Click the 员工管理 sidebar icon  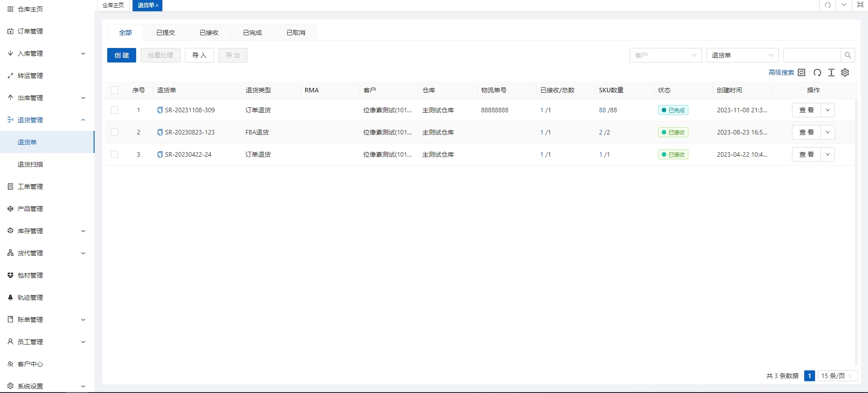point(10,342)
